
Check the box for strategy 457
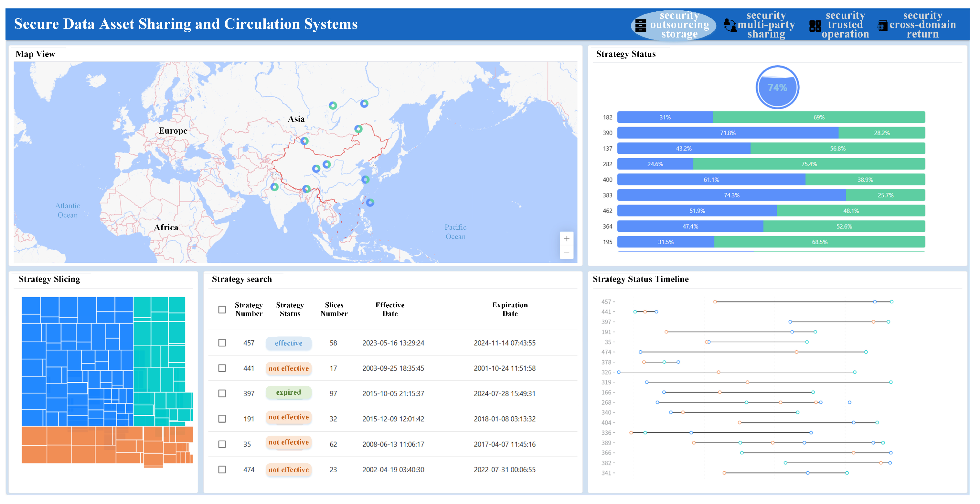pyautogui.click(x=222, y=343)
